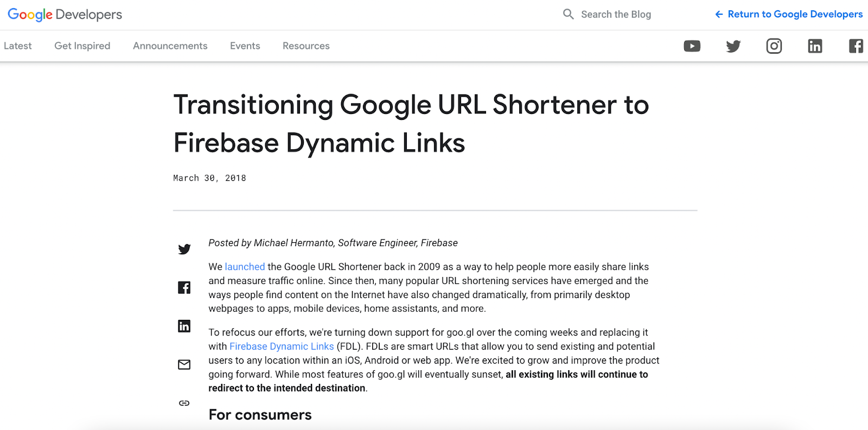The height and width of the screenshot is (430, 868).
Task: Share article via LinkedIn side icon
Action: [184, 326]
